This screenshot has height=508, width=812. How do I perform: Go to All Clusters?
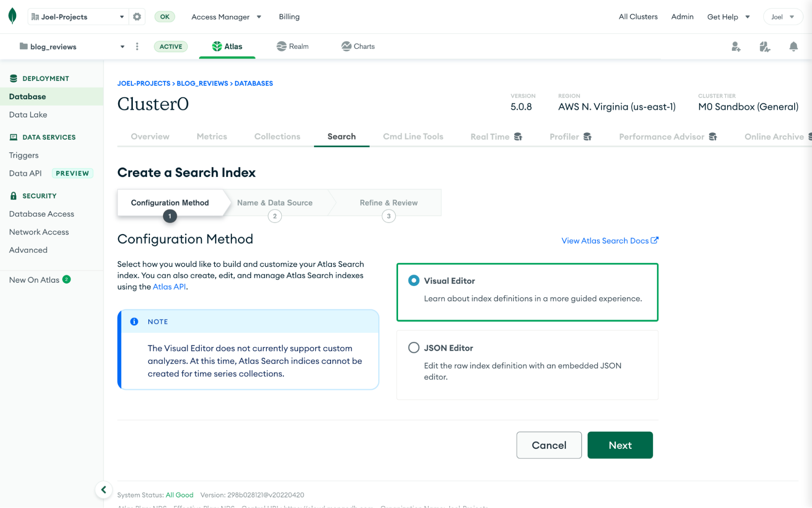[x=638, y=17]
